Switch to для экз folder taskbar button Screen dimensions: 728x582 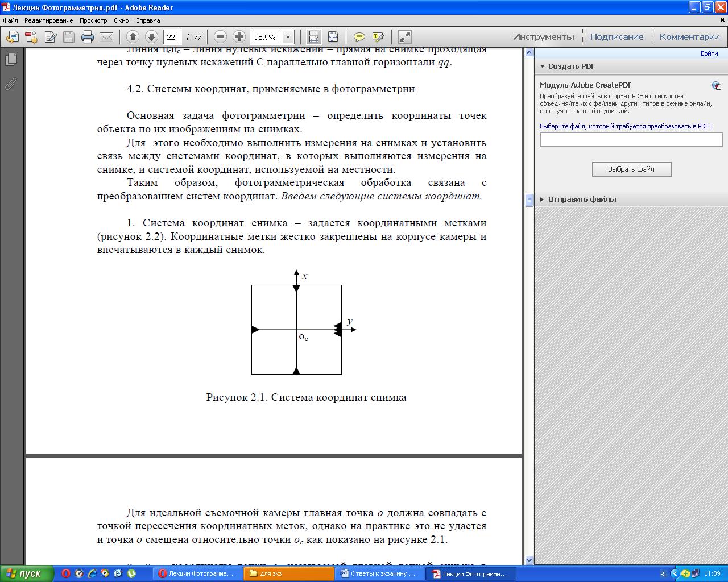(x=288, y=573)
